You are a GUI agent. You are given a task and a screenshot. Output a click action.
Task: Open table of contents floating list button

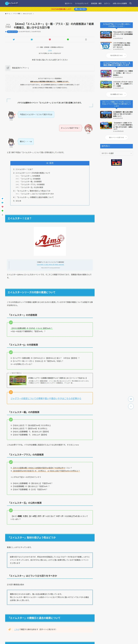(x=131, y=399)
